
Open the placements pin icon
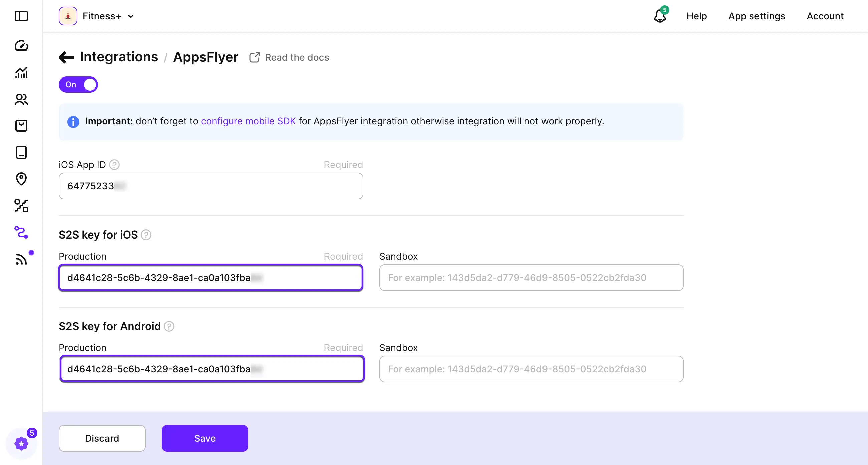point(21,179)
